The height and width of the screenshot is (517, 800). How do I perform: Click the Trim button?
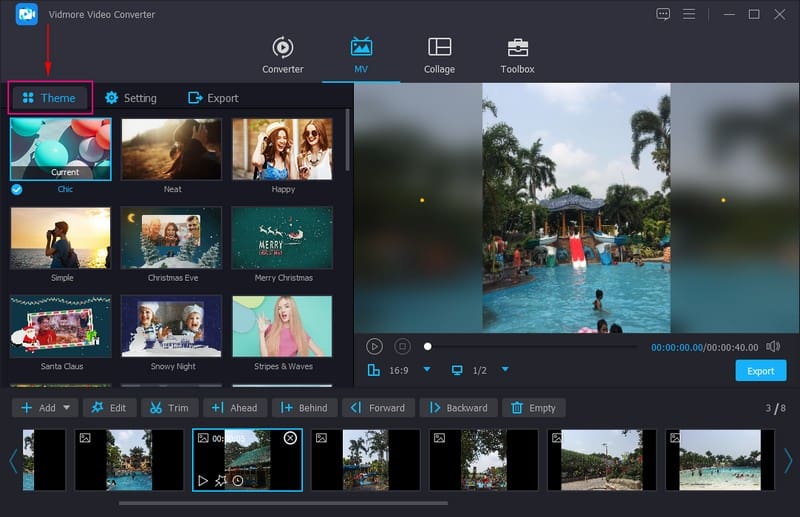pyautogui.click(x=170, y=408)
